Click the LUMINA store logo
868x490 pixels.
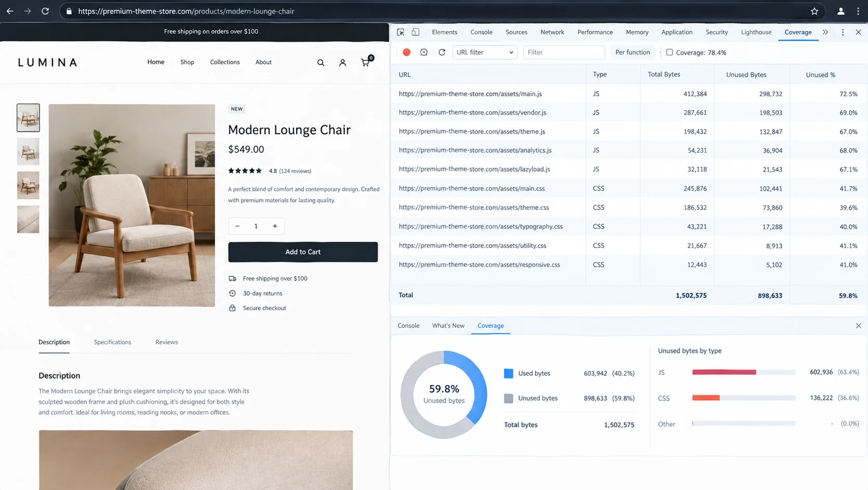[47, 62]
